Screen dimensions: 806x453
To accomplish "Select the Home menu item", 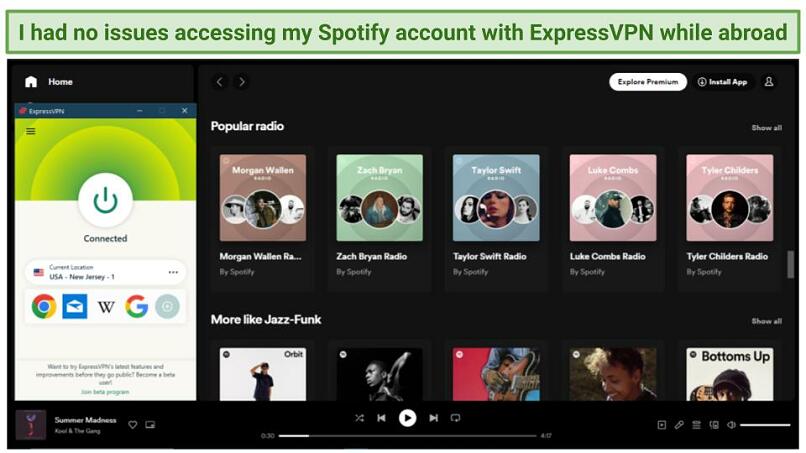I will [x=60, y=82].
